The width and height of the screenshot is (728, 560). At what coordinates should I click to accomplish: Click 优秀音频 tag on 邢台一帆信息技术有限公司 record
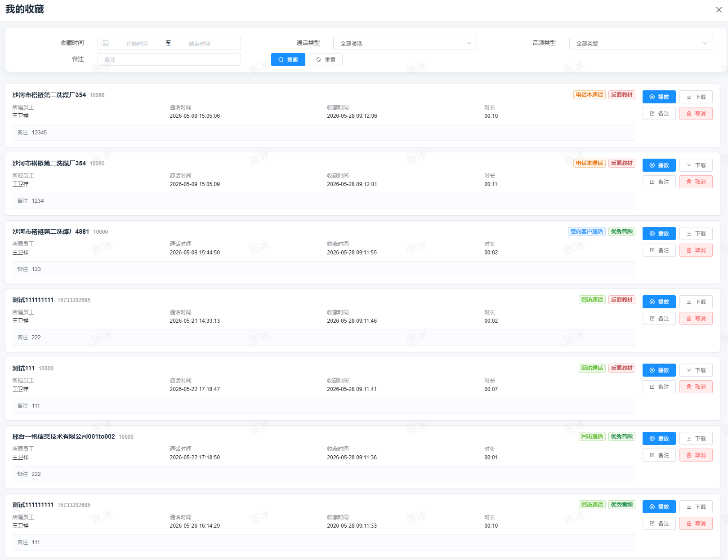pyautogui.click(x=621, y=436)
